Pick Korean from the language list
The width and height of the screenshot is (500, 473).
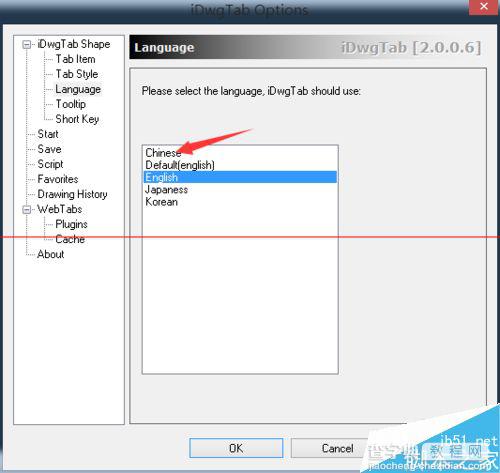pyautogui.click(x=240, y=202)
